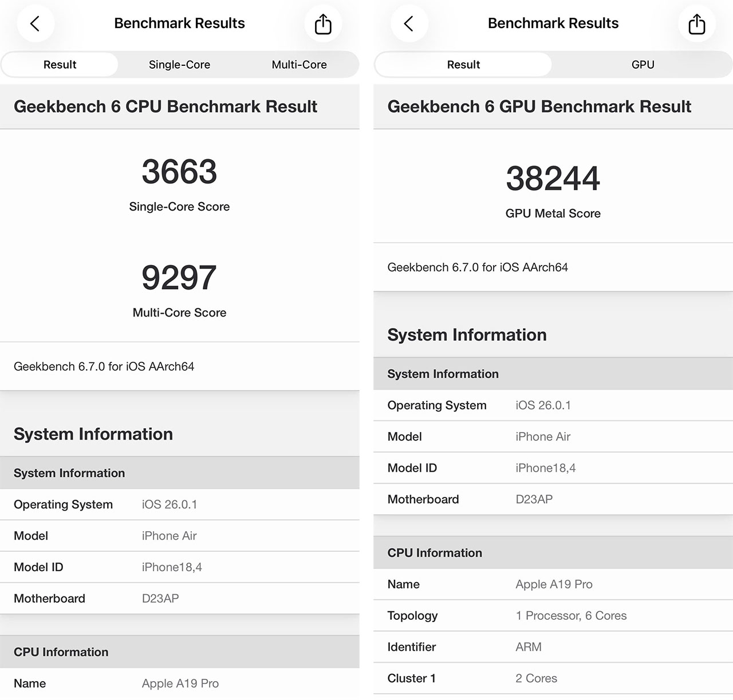Click the Cluster 1 2 Cores value
The image size is (733, 700).
(x=537, y=678)
